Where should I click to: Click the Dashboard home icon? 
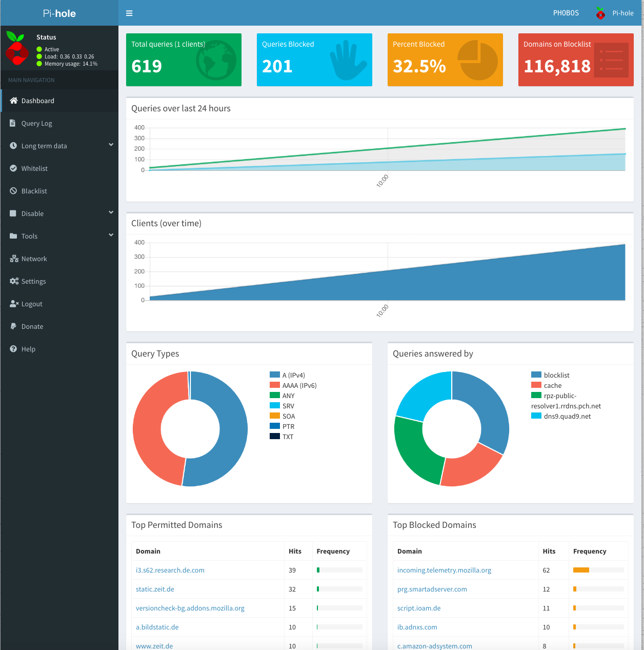(x=14, y=101)
